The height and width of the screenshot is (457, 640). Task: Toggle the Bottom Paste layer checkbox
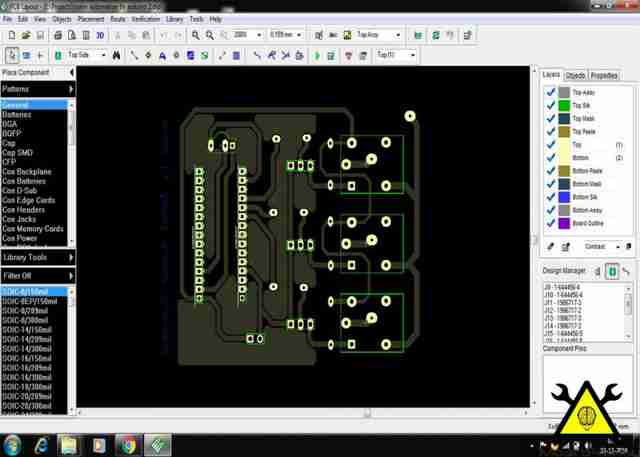click(551, 171)
